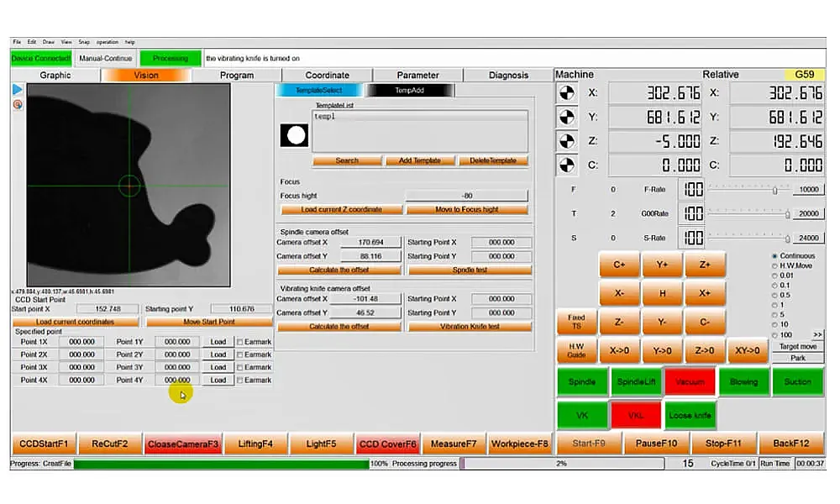Screen dimensions: 840x504
Task: Select the 10 step radio
Action: (774, 324)
